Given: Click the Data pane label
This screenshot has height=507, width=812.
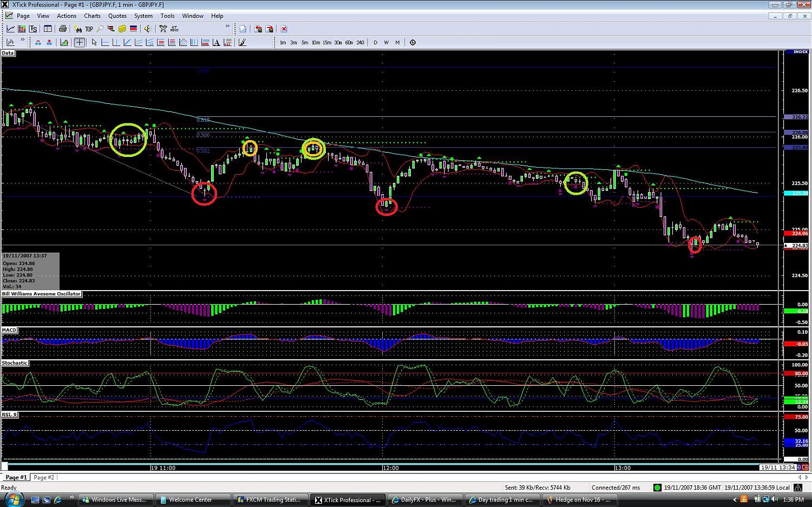Looking at the screenshot, I should click(8, 53).
